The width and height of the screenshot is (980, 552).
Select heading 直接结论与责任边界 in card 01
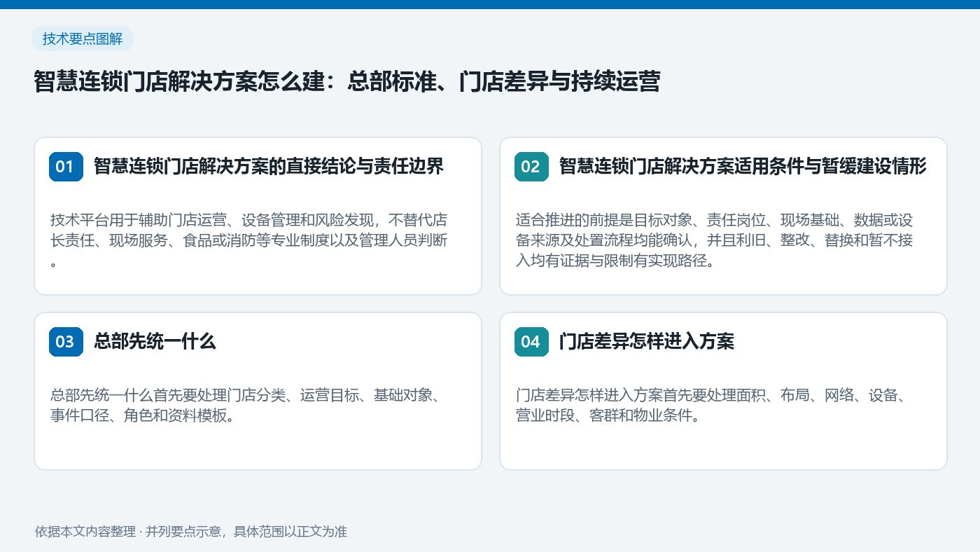[269, 167]
